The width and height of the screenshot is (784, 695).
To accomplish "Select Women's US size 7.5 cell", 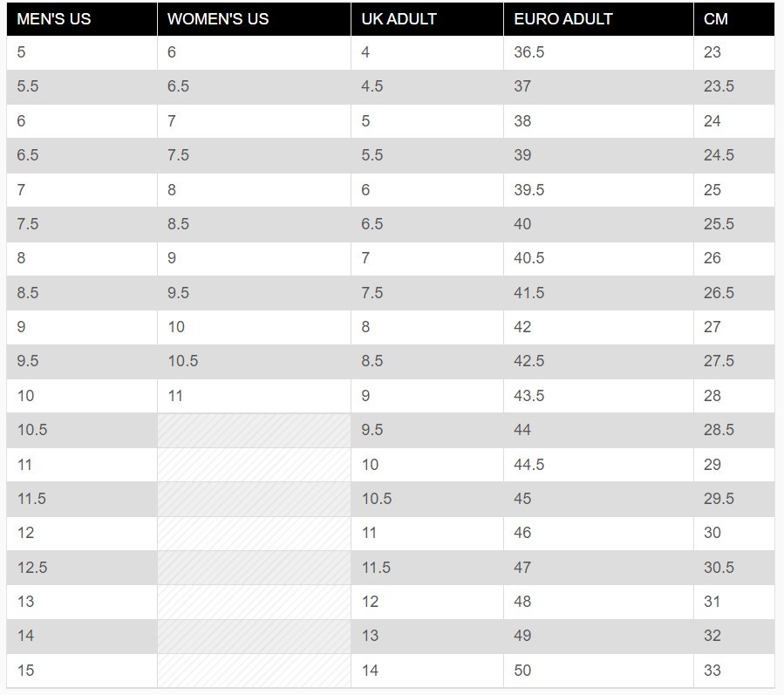I will [254, 155].
